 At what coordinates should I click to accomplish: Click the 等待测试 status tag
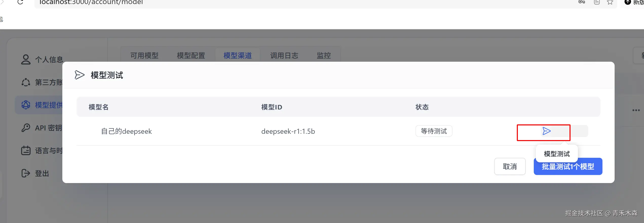tap(434, 131)
